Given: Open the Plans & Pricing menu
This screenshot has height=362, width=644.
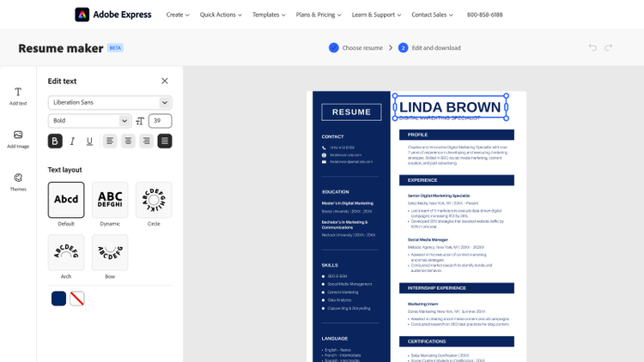Looking at the screenshot, I should [x=319, y=15].
